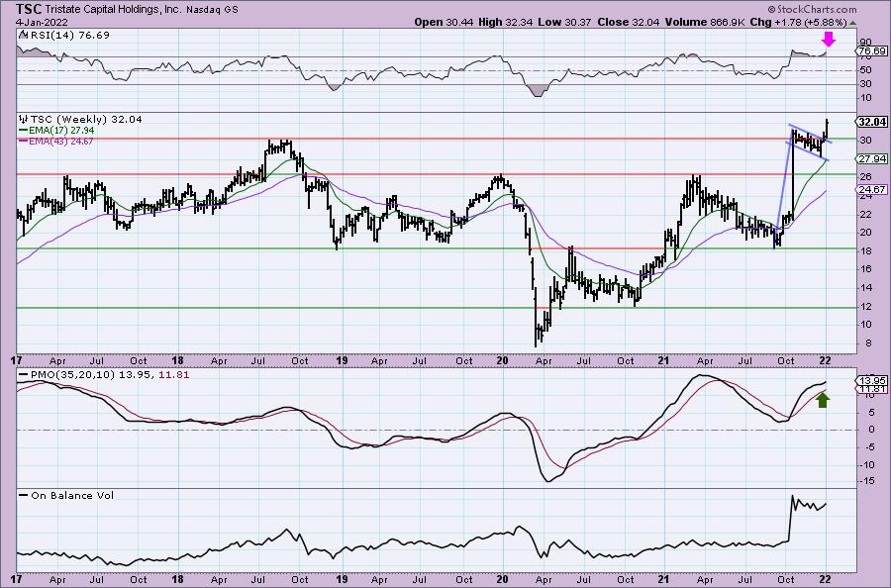Viewport: 891px width, 588px height.
Task: Click year 19 label below price panel
Action: coord(341,360)
